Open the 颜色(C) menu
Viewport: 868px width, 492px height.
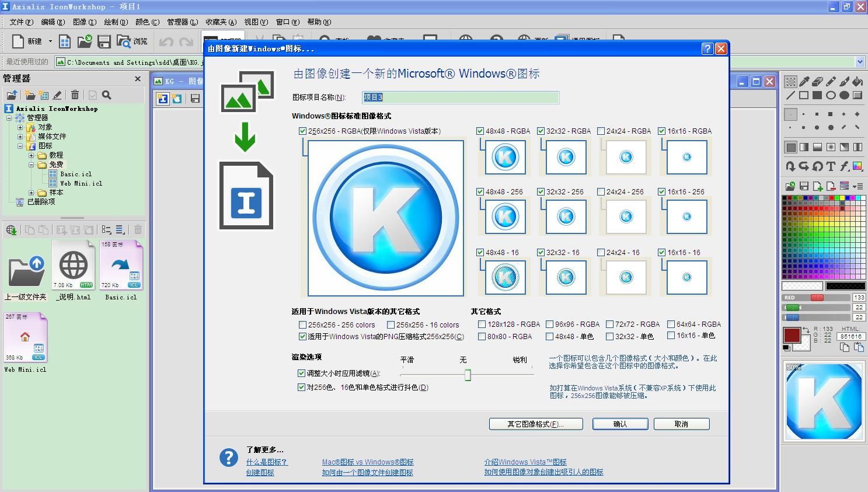click(147, 22)
